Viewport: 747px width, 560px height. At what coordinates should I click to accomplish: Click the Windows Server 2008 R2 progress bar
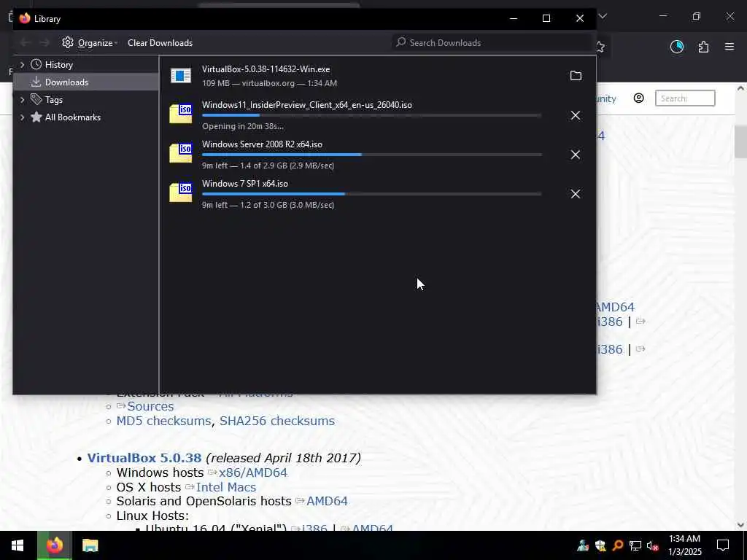[371, 155]
